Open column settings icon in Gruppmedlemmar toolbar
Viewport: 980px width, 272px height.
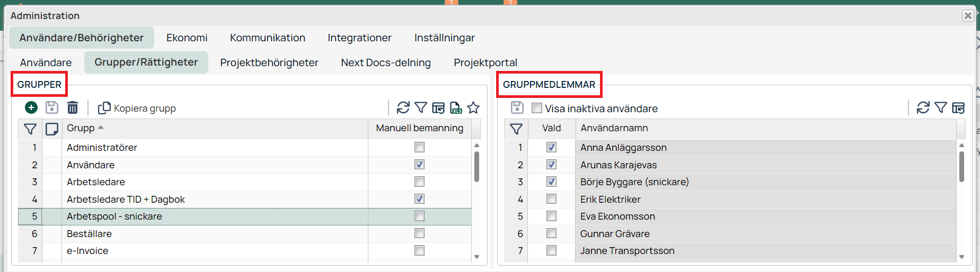[x=958, y=108]
